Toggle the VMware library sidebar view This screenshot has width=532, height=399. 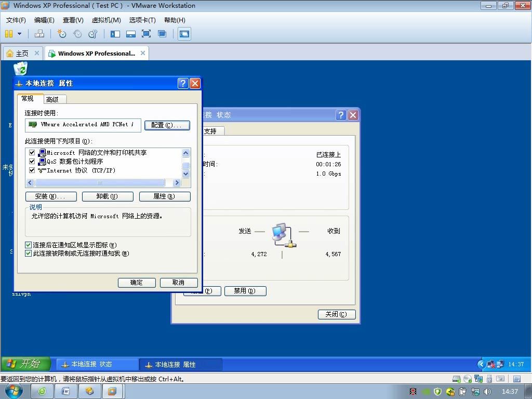tap(115, 34)
